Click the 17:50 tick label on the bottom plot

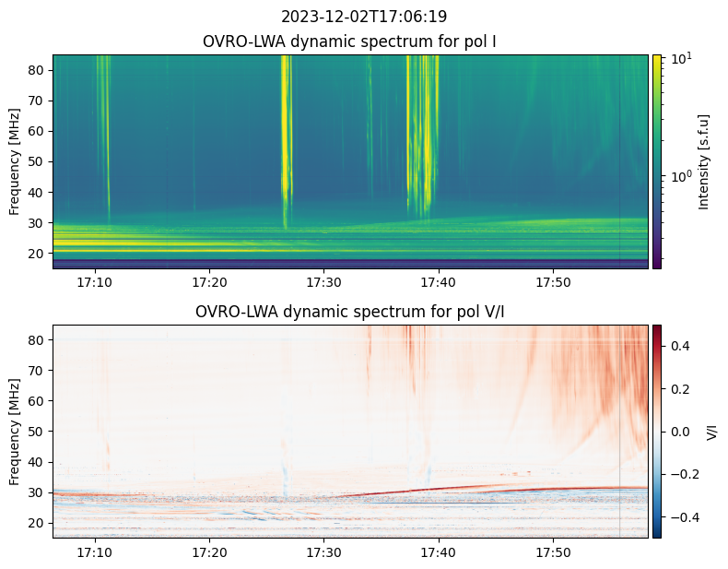(553, 552)
